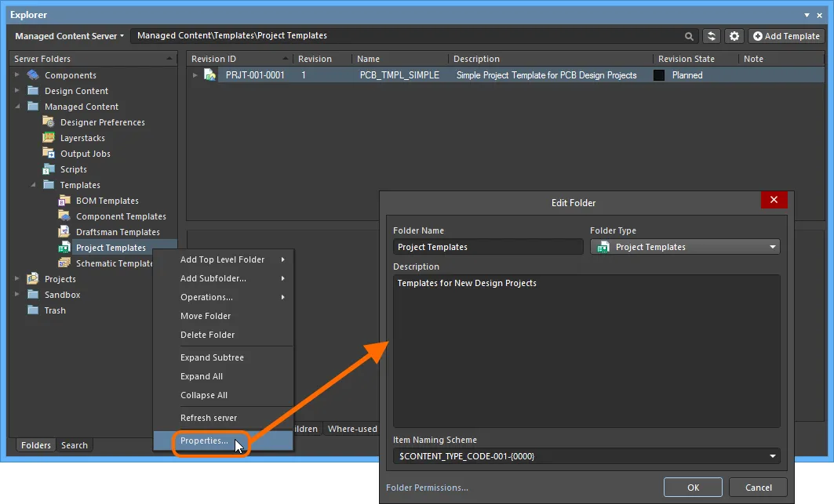Image resolution: width=834 pixels, height=504 pixels.
Task: Open Add Subfolder submenu
Action: (224, 278)
